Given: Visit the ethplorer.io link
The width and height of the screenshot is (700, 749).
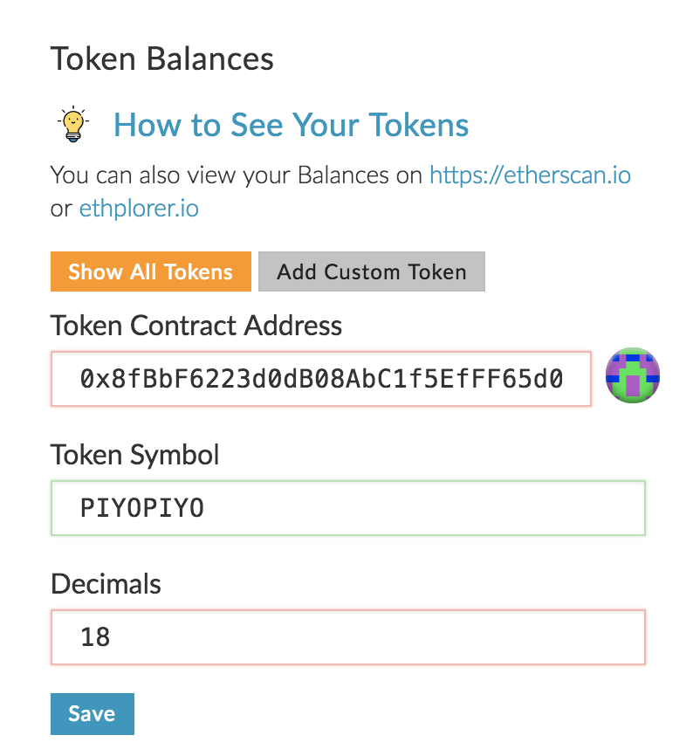Looking at the screenshot, I should pos(139,209).
